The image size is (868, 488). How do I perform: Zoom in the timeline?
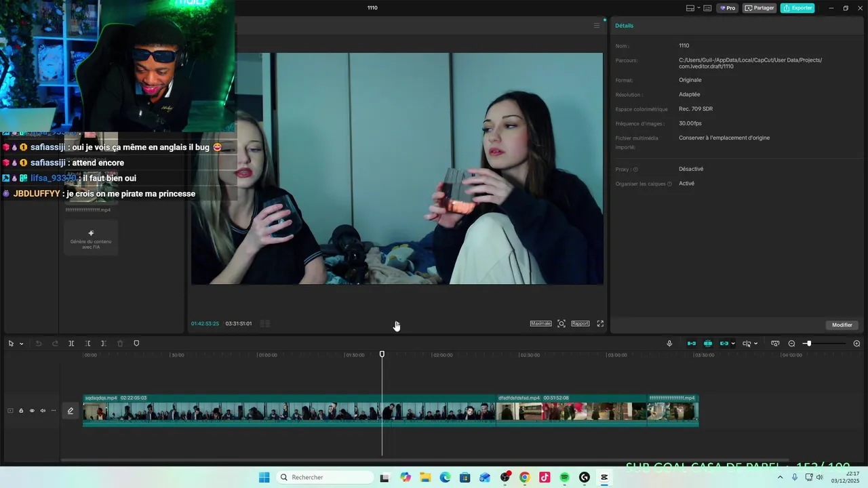click(x=856, y=344)
